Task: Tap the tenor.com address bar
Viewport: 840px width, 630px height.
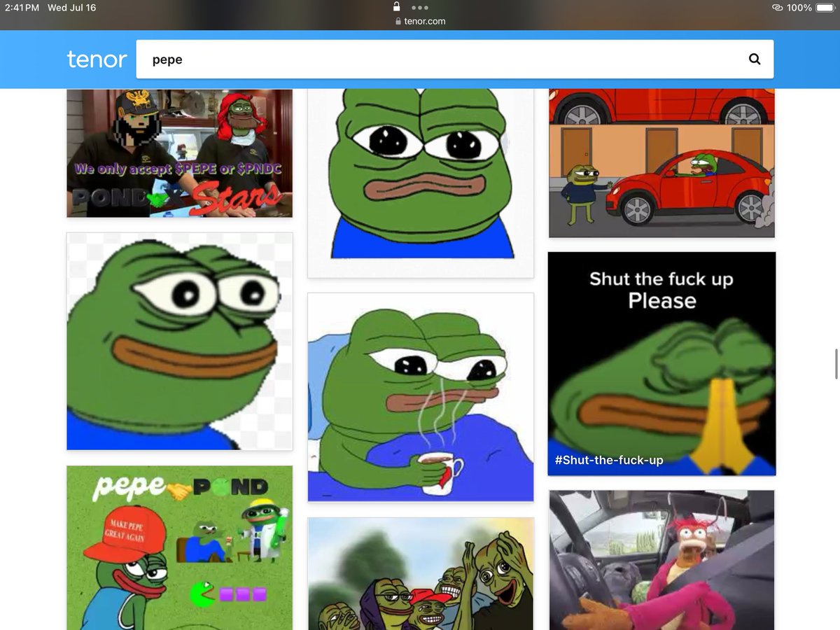Action: (x=420, y=21)
